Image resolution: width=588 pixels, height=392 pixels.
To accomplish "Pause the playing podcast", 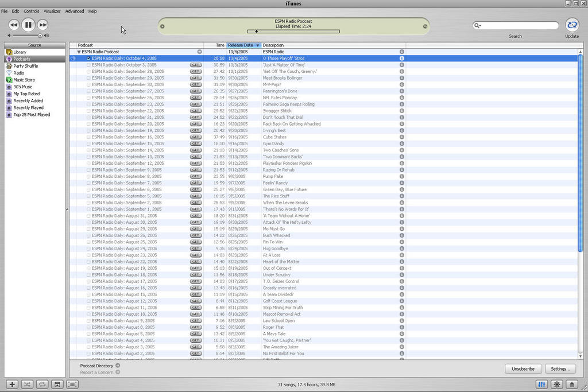I will pyautogui.click(x=28, y=25).
